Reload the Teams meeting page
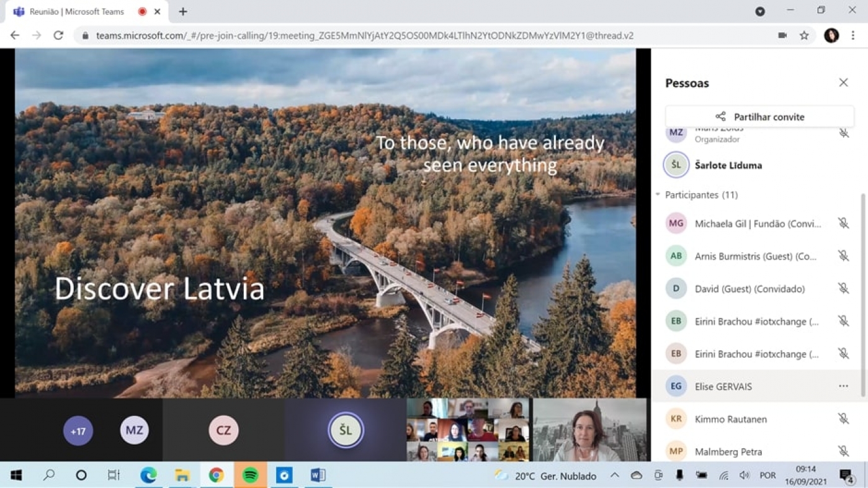 pos(58,35)
